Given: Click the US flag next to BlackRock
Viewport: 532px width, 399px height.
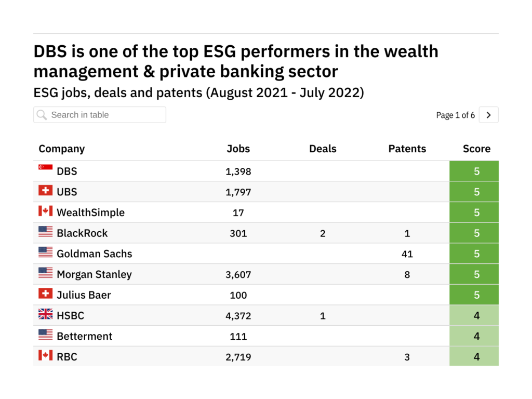Looking at the screenshot, I should (x=46, y=232).
